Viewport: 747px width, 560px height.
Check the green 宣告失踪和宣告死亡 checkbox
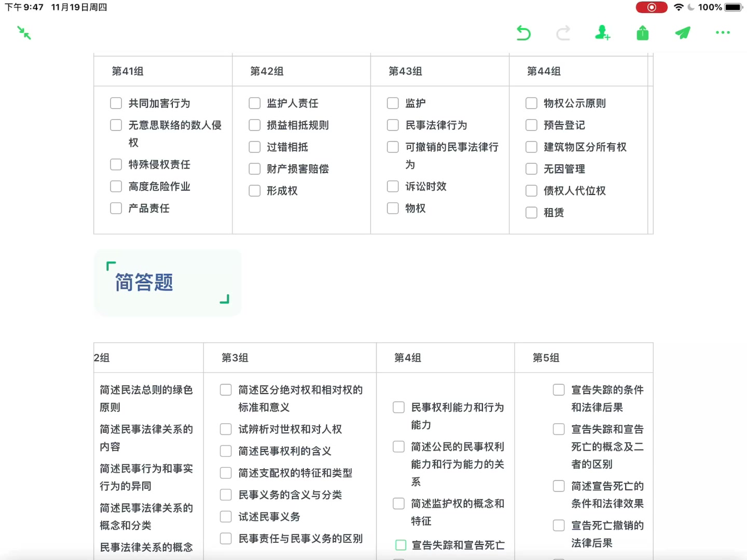coord(401,545)
